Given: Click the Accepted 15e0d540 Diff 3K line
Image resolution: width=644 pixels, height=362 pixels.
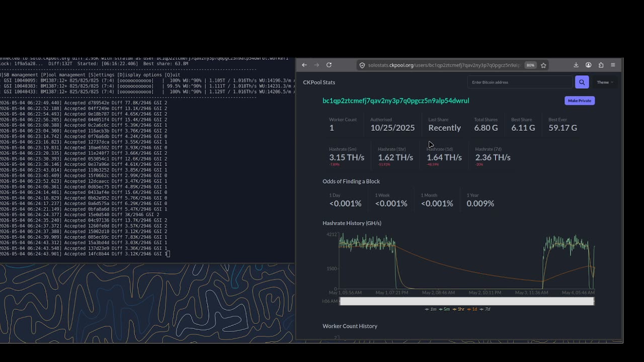Looking at the screenshot, I should (x=79, y=215).
